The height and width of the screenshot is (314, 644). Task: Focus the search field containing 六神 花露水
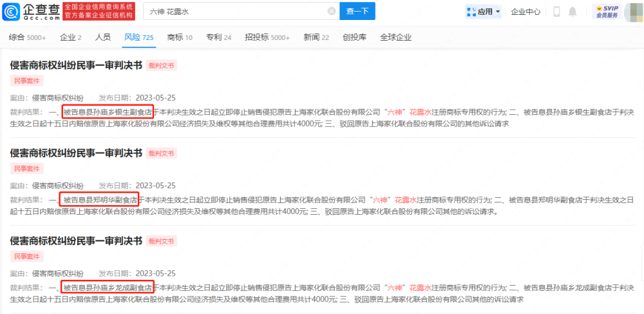point(241,12)
